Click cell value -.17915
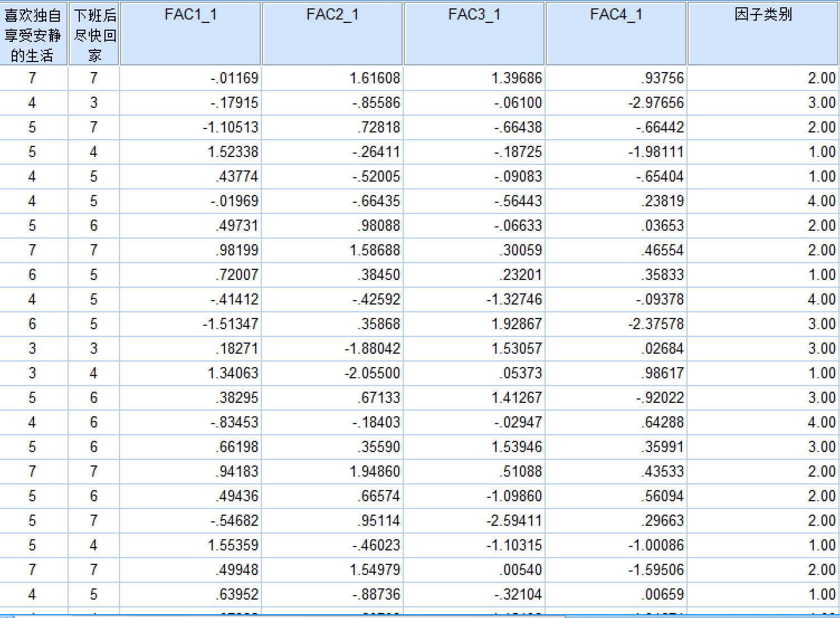The image size is (840, 618). pos(235,103)
